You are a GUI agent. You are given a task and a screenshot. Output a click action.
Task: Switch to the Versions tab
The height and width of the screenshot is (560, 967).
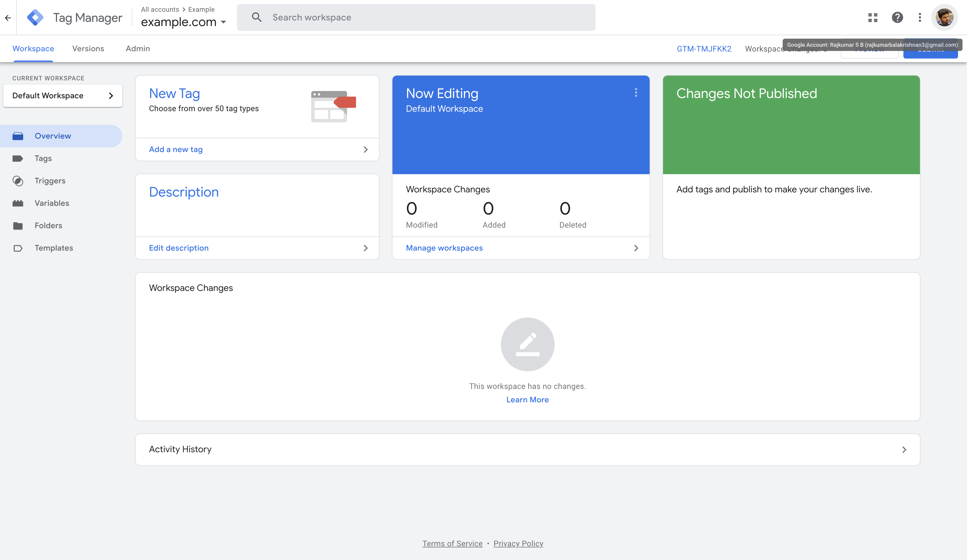coord(88,48)
